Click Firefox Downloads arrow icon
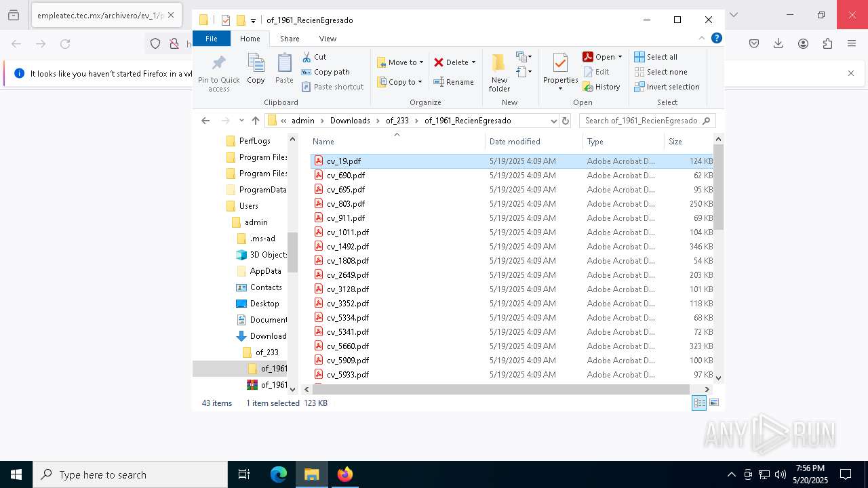Viewport: 868px width, 488px height. tap(778, 43)
